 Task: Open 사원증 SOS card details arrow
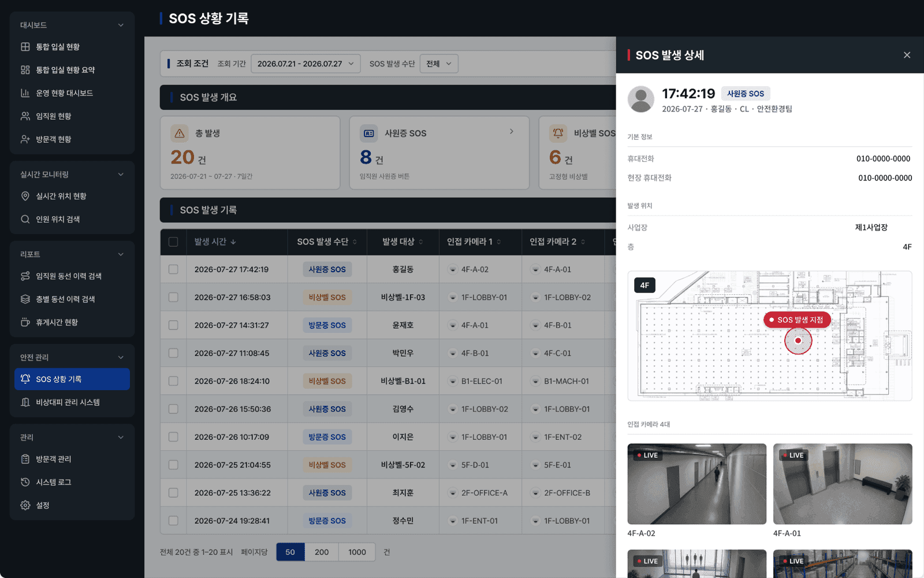point(512,132)
